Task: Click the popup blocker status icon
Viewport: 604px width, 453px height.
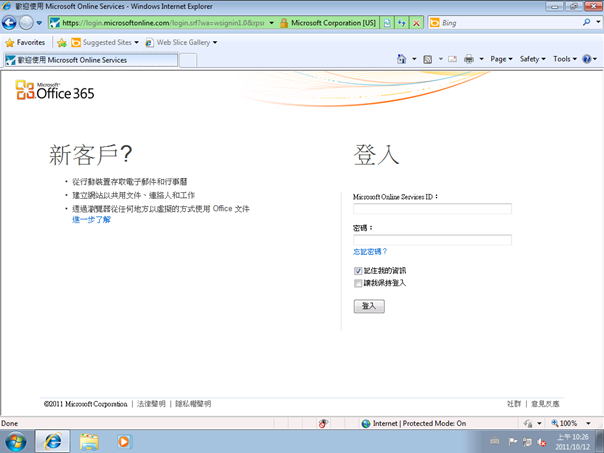Action: click(323, 423)
